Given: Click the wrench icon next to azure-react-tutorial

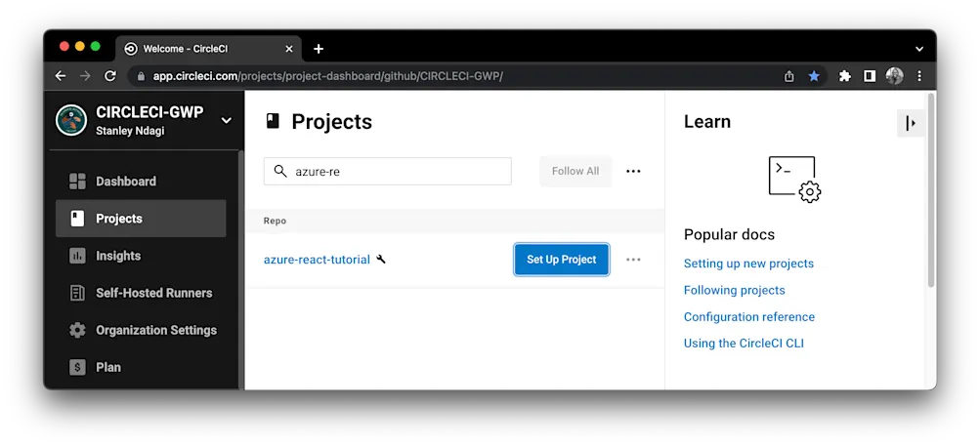Looking at the screenshot, I should click(x=381, y=259).
